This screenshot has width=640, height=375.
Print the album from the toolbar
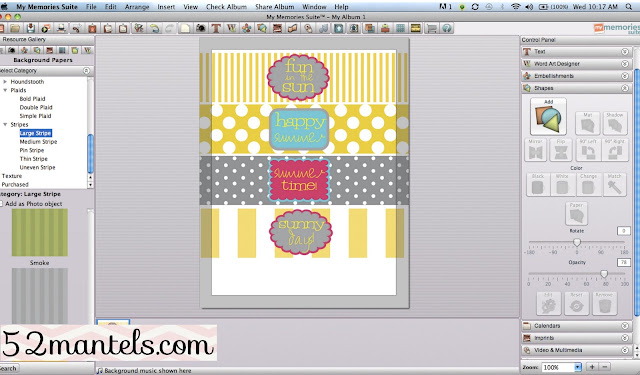tap(61, 28)
